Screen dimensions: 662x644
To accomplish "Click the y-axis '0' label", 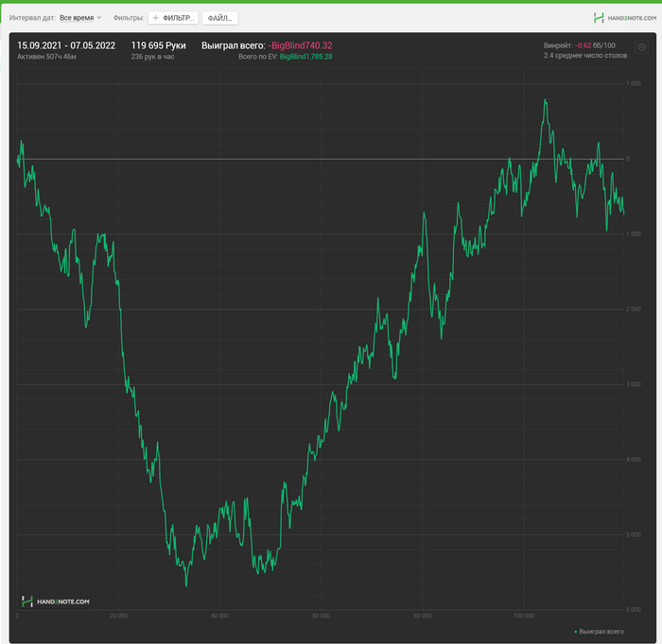I will tap(628, 159).
